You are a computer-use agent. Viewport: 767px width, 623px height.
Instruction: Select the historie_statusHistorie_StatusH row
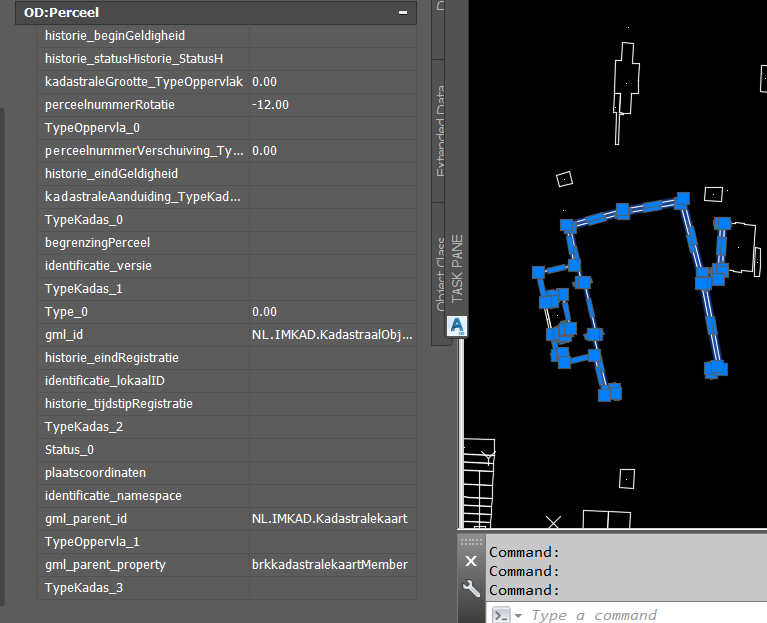tap(226, 59)
